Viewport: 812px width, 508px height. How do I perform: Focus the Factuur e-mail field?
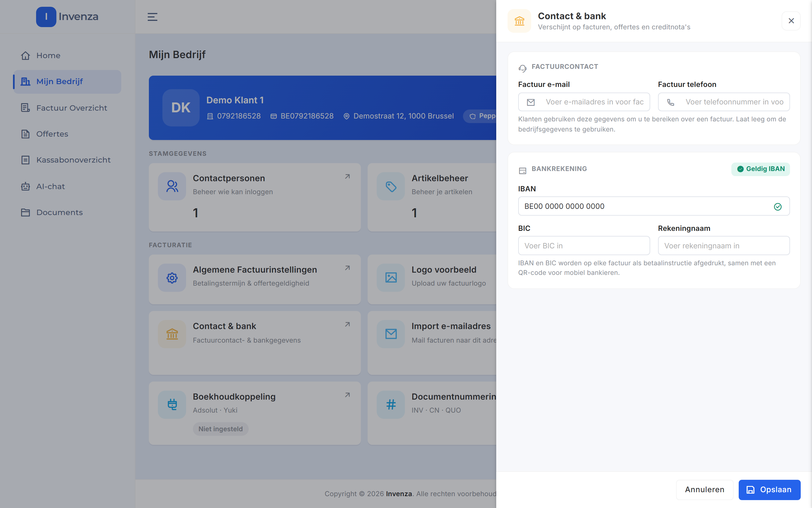584,102
